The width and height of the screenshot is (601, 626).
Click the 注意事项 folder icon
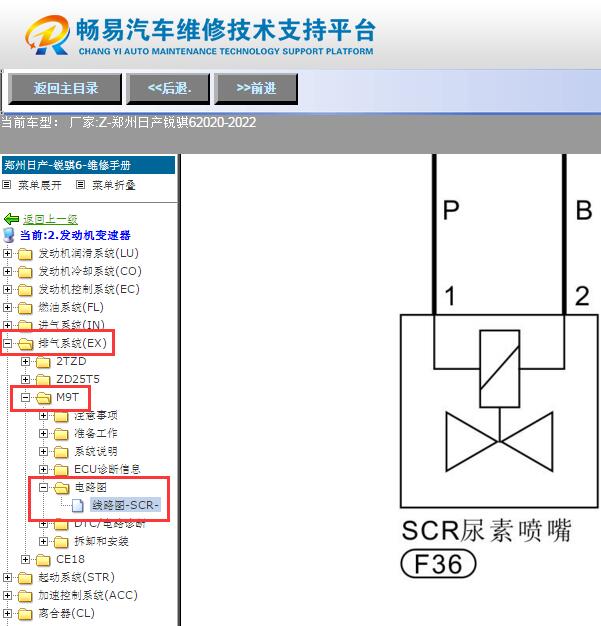[x=61, y=416]
